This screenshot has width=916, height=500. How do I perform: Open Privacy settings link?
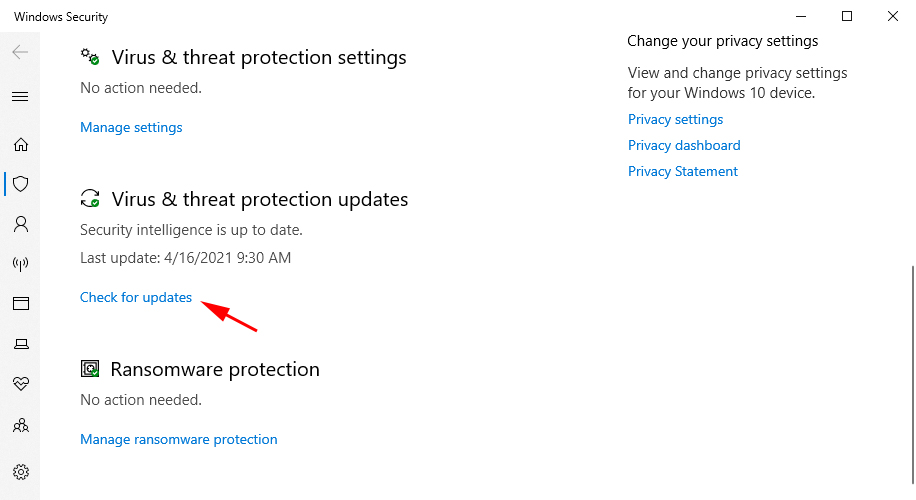(x=675, y=119)
